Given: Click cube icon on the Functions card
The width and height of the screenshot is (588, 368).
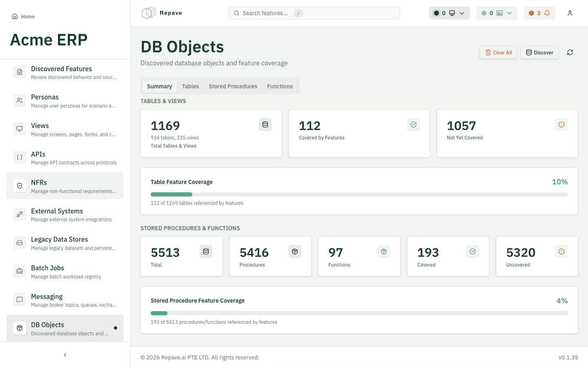Looking at the screenshot, I should point(384,251).
